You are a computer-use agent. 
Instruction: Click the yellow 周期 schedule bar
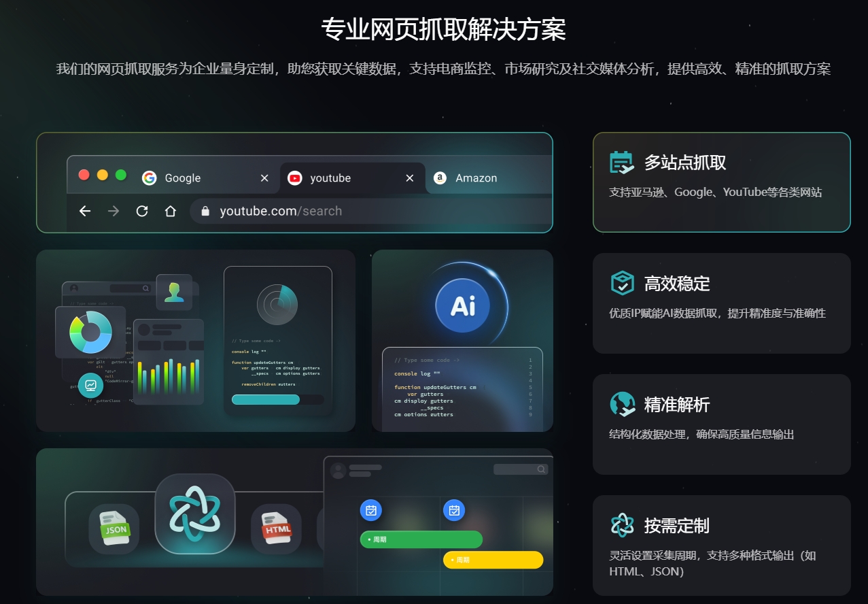(493, 560)
